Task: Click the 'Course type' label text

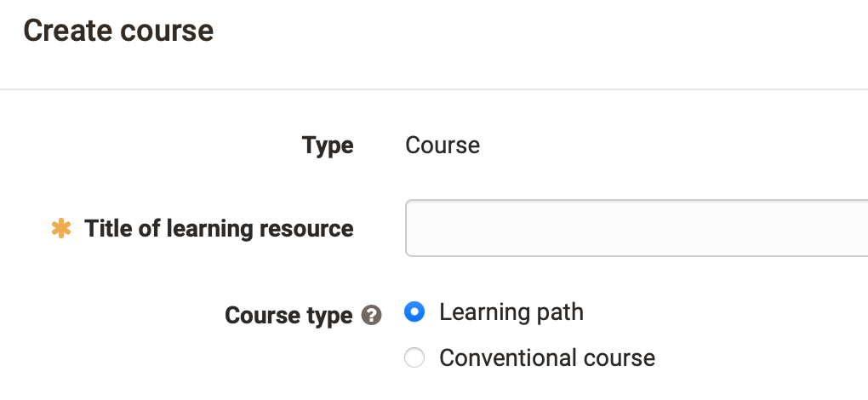Action: pos(288,316)
